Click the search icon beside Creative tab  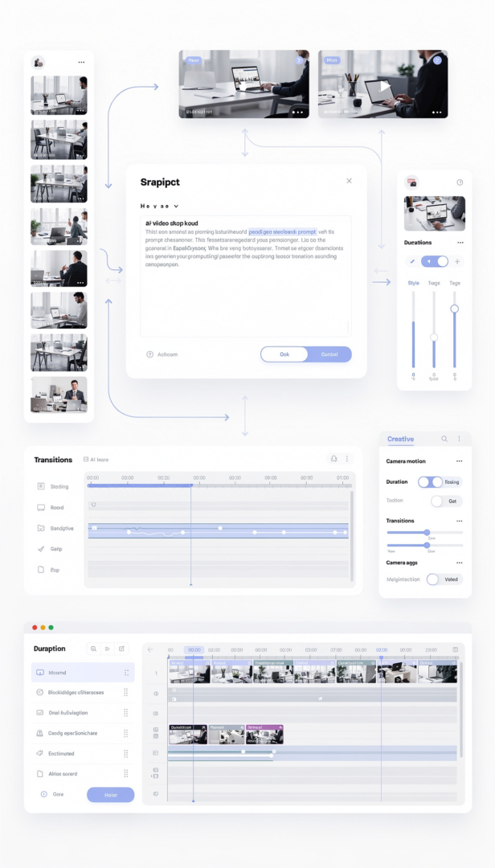tap(444, 439)
